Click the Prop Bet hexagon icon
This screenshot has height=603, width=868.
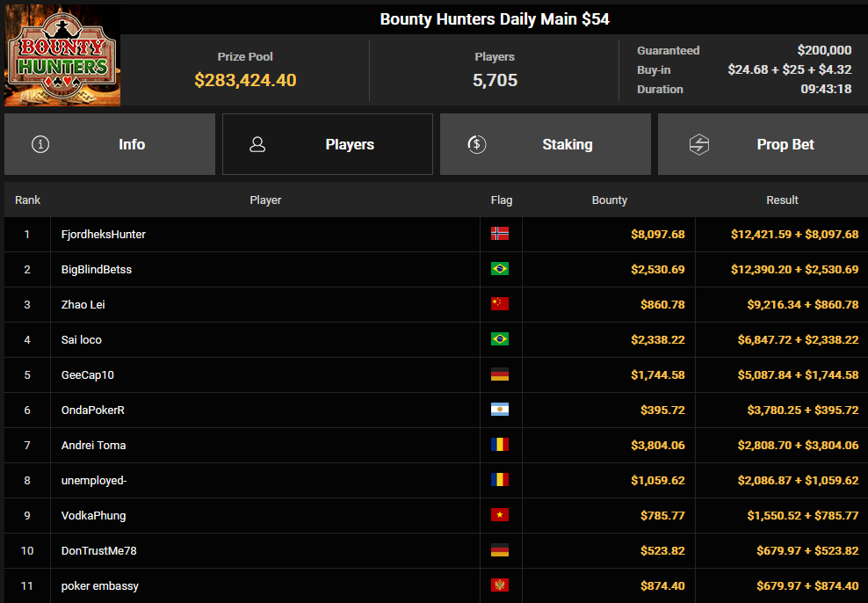(x=699, y=144)
